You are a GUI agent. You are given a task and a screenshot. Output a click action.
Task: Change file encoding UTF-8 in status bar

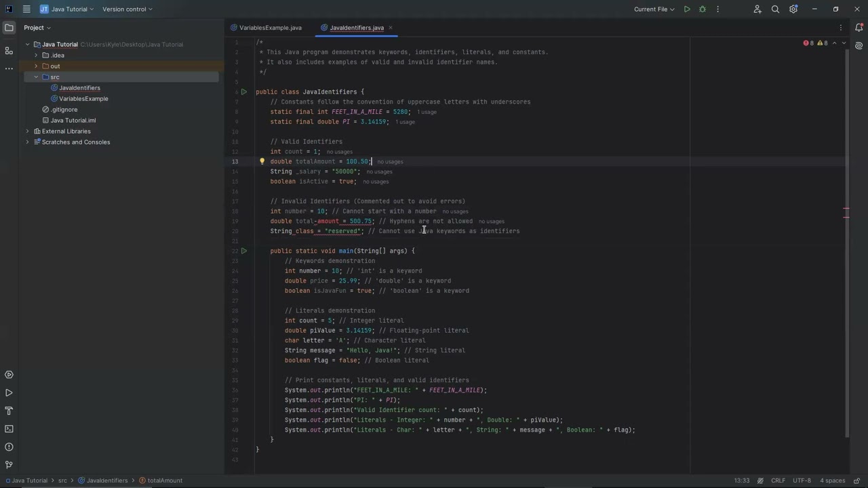[x=802, y=481]
